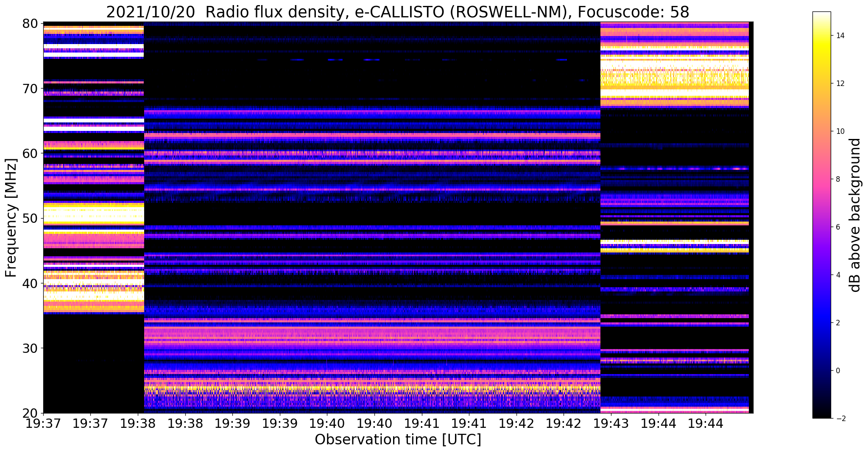Screen dimensions: 868x452
Task: Click the dB colorbar gradient strip
Action: (x=821, y=215)
